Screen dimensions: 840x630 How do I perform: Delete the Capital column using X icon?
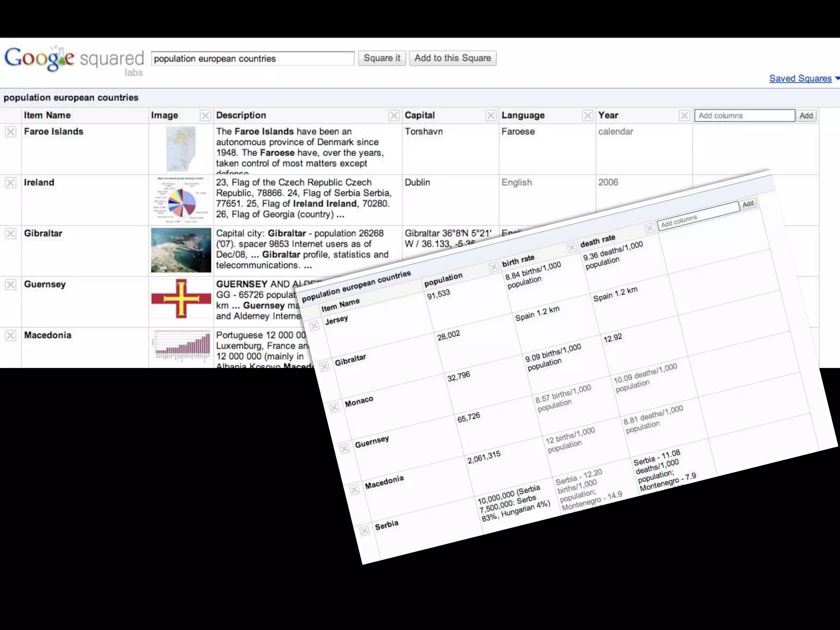click(491, 116)
